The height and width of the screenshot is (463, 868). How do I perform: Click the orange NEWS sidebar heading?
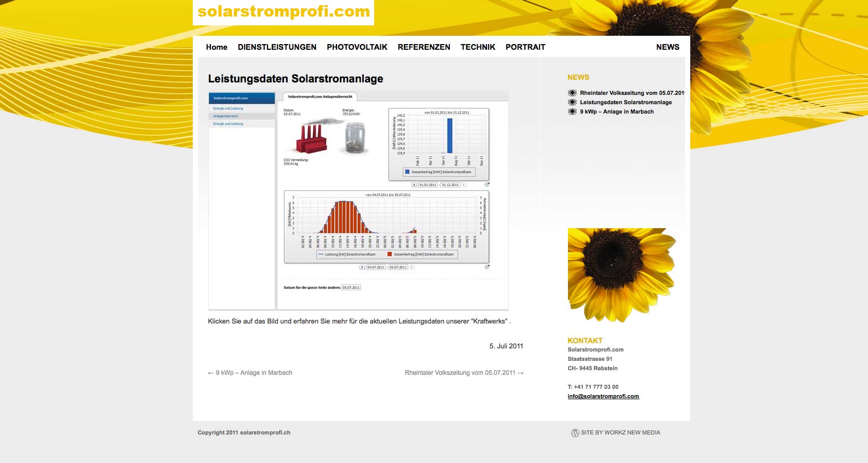coord(578,77)
